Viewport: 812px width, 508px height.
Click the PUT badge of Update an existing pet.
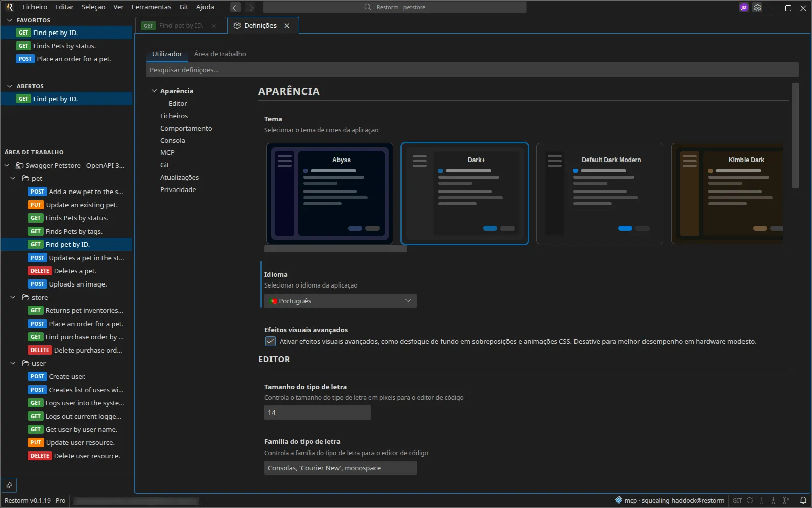pos(36,205)
